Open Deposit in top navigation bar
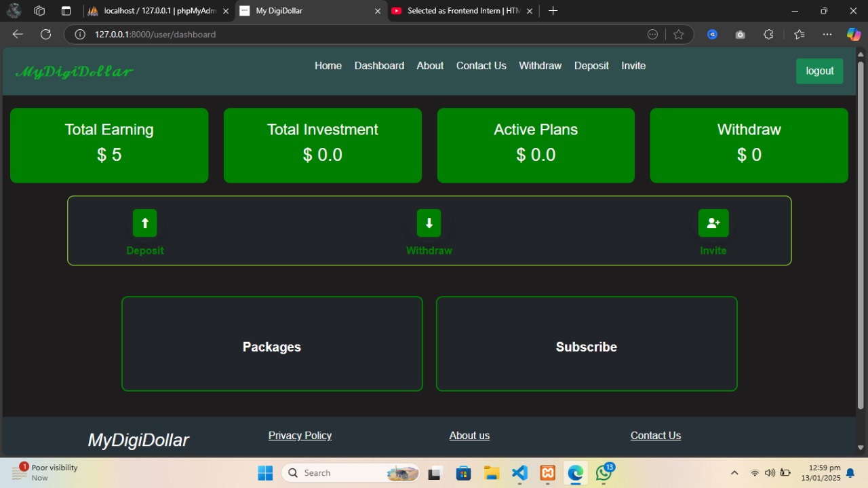The image size is (868, 488). click(x=591, y=66)
